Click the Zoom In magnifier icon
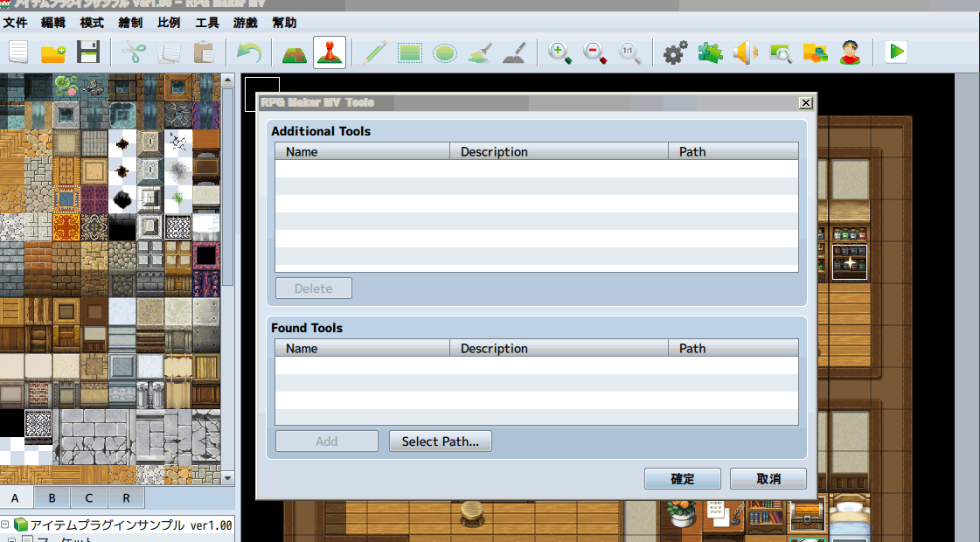Viewport: 980px width, 542px height. pyautogui.click(x=560, y=52)
